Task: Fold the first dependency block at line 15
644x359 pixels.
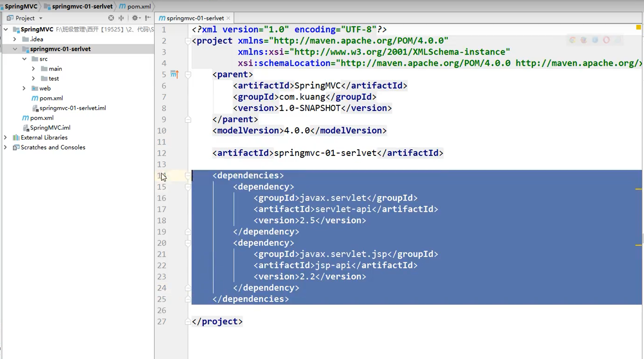Action: pos(188,187)
